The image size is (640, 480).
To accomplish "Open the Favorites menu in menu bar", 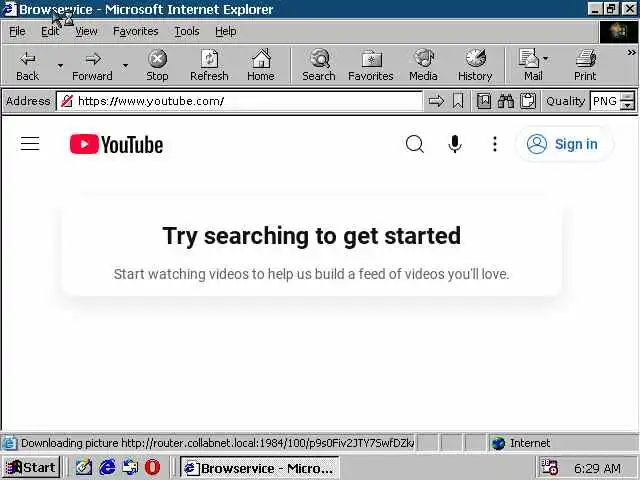I will pos(136,31).
